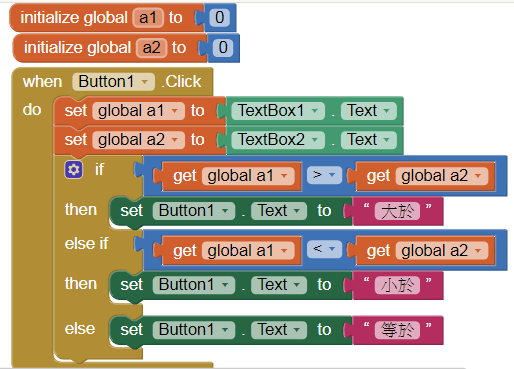Viewport: 514px width, 369px height.
Task: Open the if block mutator gear icon
Action: (x=74, y=170)
